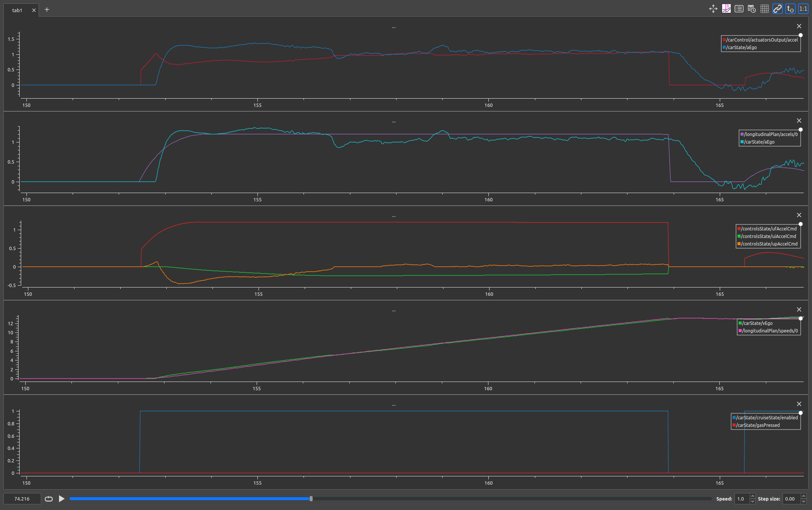This screenshot has width=812, height=510.
Task: Decrease the Step size spinbox value
Action: click(x=804, y=501)
